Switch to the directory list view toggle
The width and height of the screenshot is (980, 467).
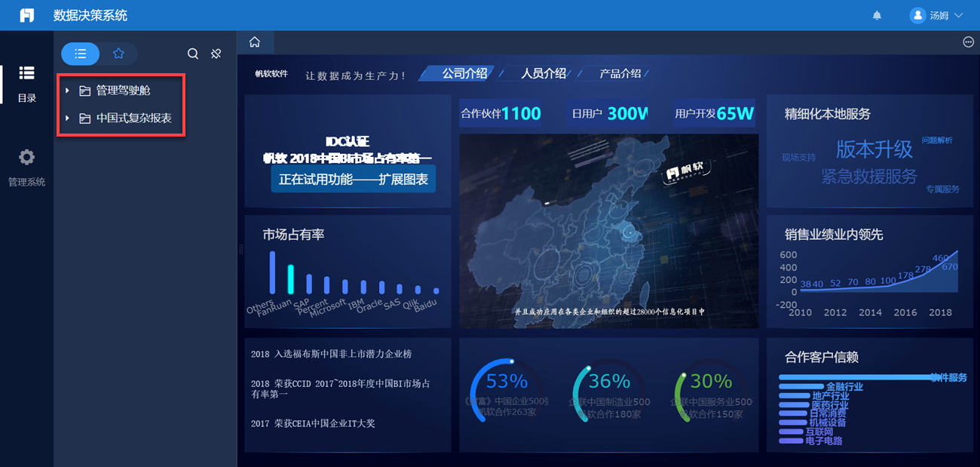(81, 54)
